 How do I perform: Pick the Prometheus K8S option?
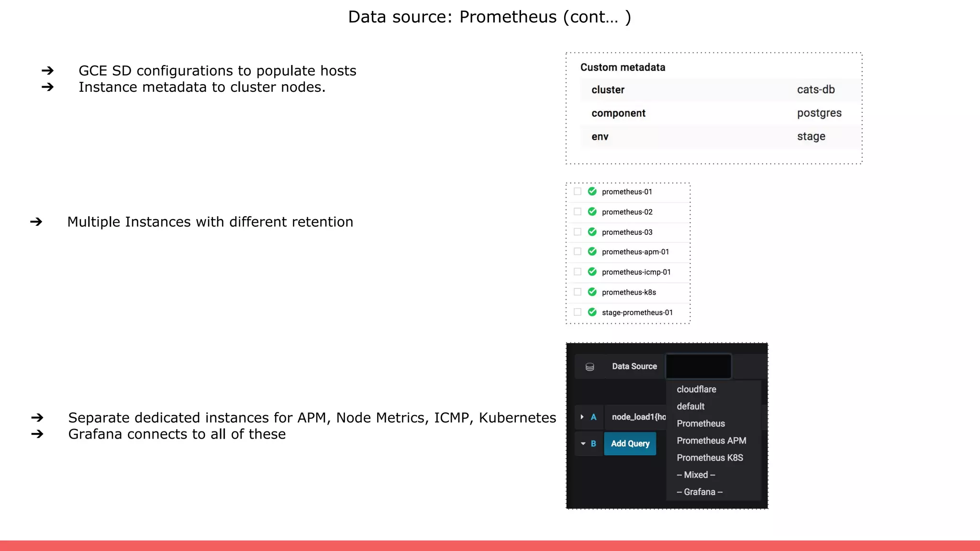coord(710,458)
